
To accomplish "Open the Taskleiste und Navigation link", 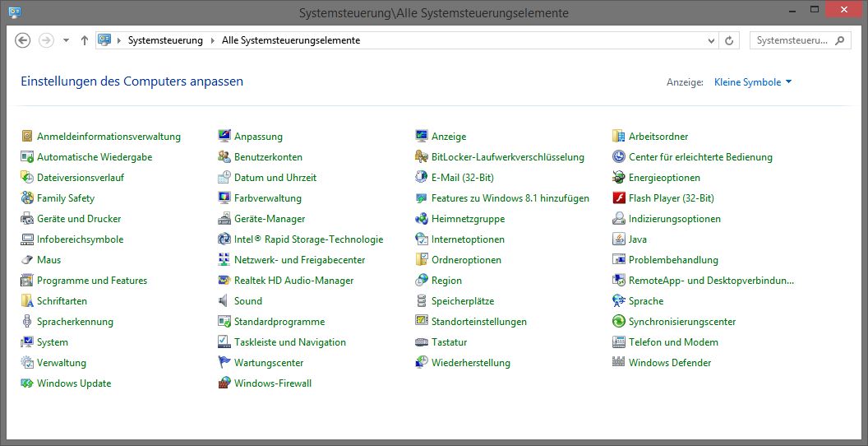I will pos(290,342).
